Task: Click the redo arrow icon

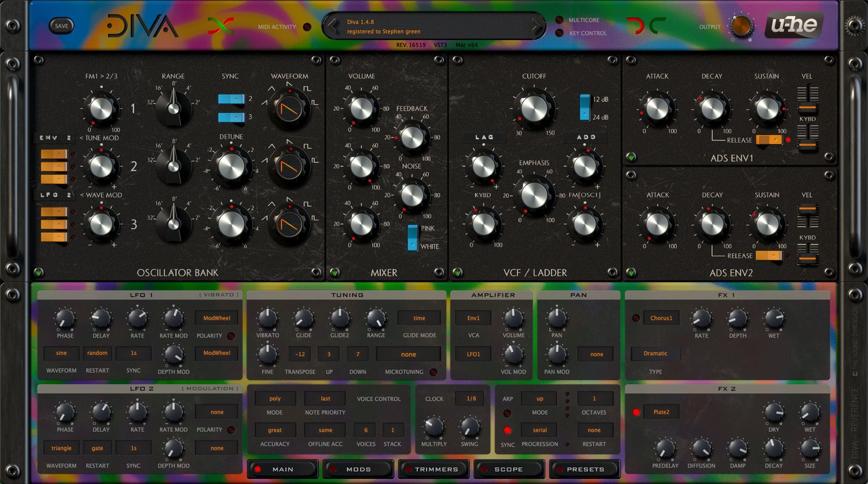Action: (658, 26)
